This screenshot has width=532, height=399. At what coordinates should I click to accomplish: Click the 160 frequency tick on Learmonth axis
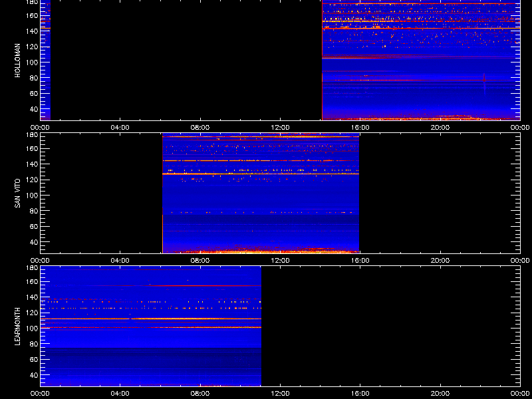(33, 281)
